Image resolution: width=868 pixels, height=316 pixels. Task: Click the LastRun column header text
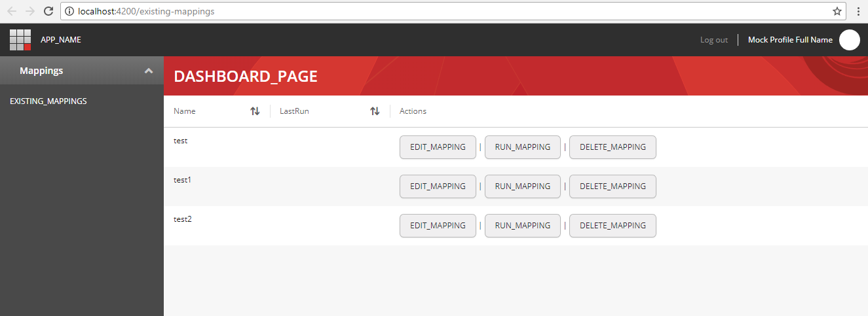tap(294, 111)
